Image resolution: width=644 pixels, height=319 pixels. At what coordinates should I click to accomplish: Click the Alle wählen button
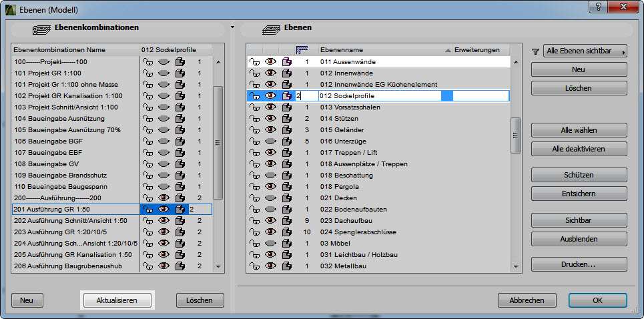click(x=579, y=130)
